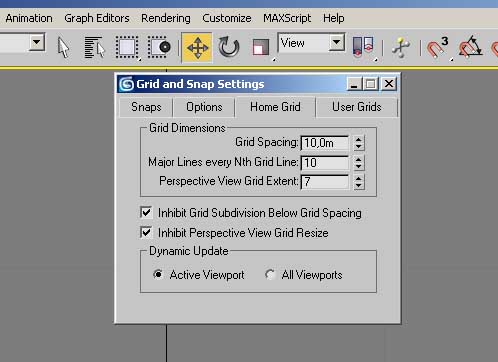This screenshot has height=362, width=498.
Task: Maximize the Grid and Snap Settings dialog
Action: click(371, 84)
